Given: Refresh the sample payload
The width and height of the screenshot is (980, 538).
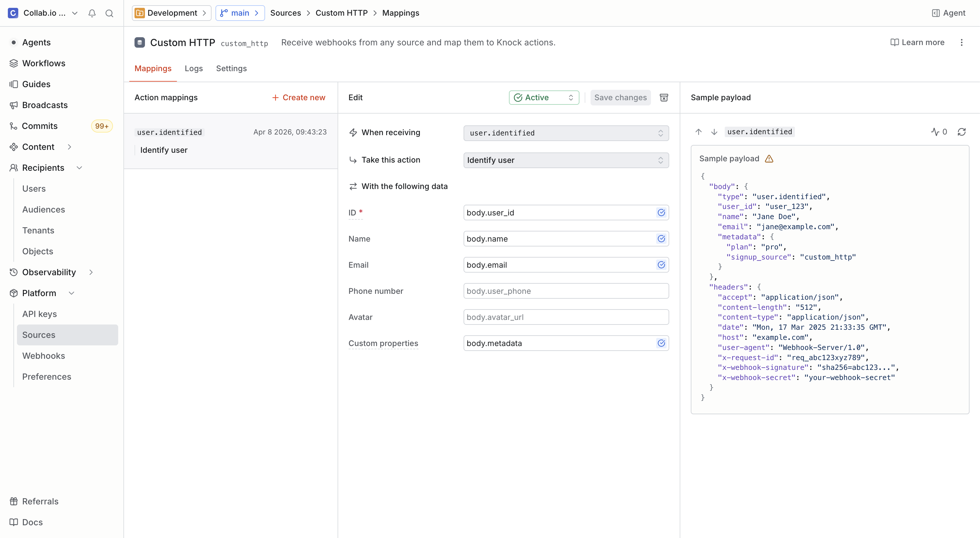Looking at the screenshot, I should (x=961, y=132).
